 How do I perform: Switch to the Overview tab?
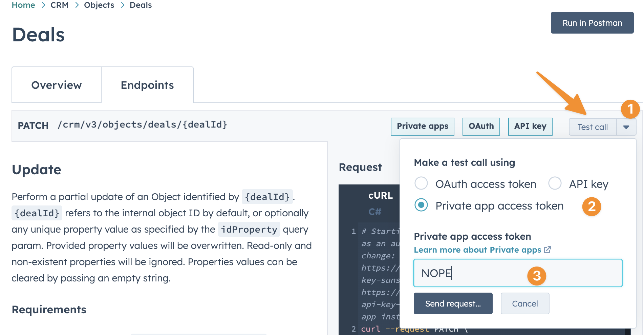56,85
